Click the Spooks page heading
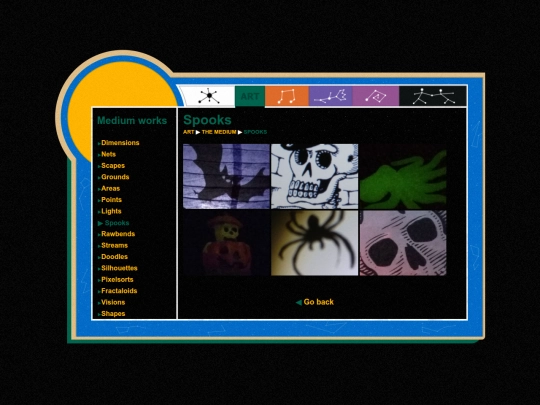The image size is (540, 405). coord(207,120)
